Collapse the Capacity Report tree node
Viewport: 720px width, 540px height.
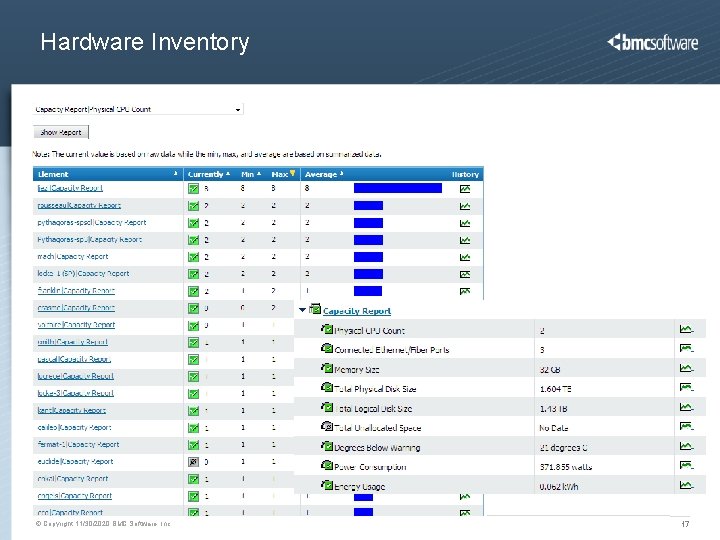[302, 310]
